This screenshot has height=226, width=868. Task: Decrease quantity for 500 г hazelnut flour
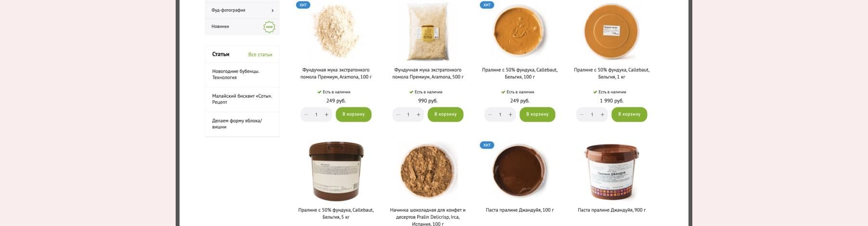(x=398, y=114)
